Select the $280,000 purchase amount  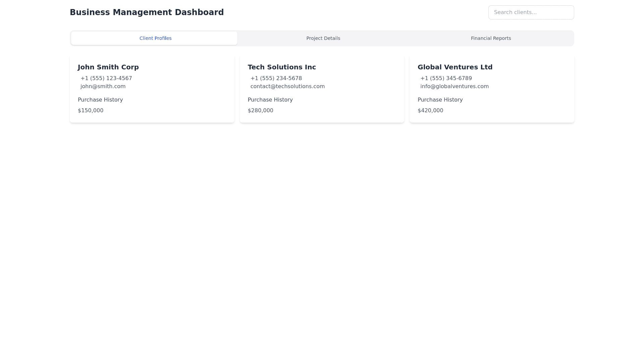[260, 110]
